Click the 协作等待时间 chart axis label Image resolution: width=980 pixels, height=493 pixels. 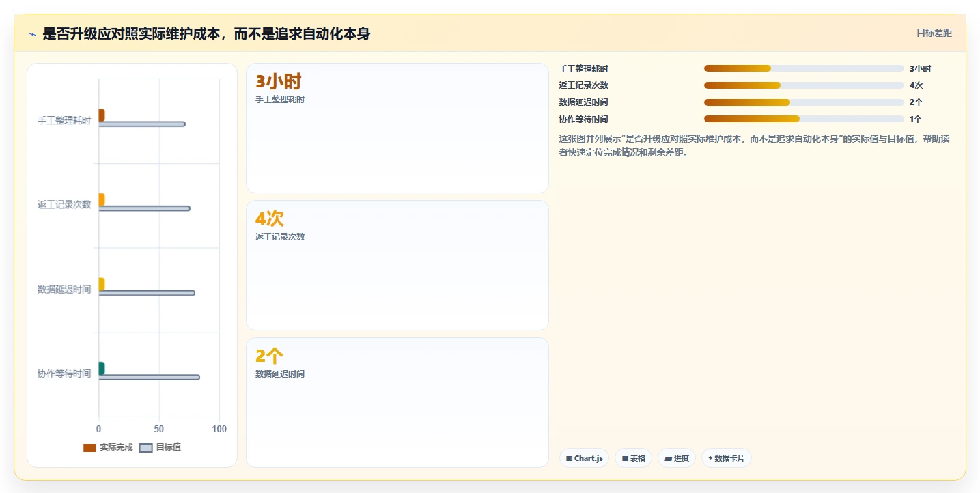[64, 374]
